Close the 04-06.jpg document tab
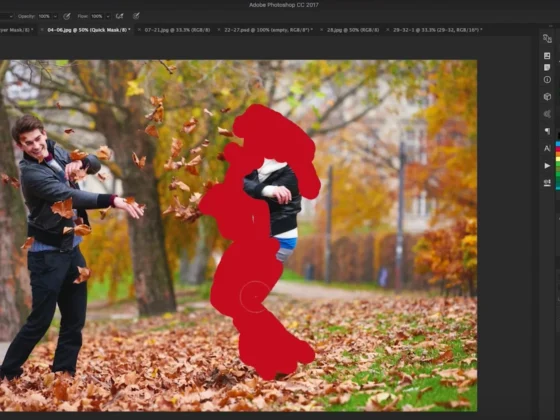This screenshot has width=560, height=420. [42, 30]
